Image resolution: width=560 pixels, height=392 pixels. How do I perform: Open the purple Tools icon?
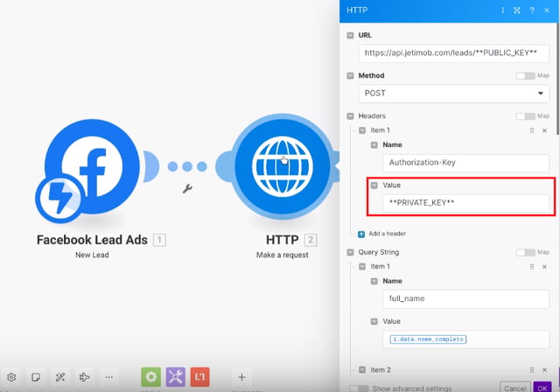click(x=175, y=377)
